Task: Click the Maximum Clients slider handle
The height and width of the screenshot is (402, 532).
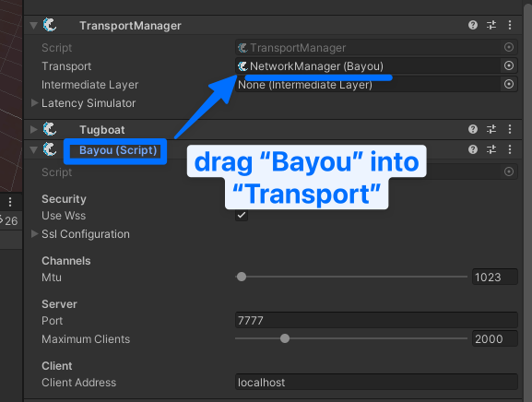Action: (285, 338)
